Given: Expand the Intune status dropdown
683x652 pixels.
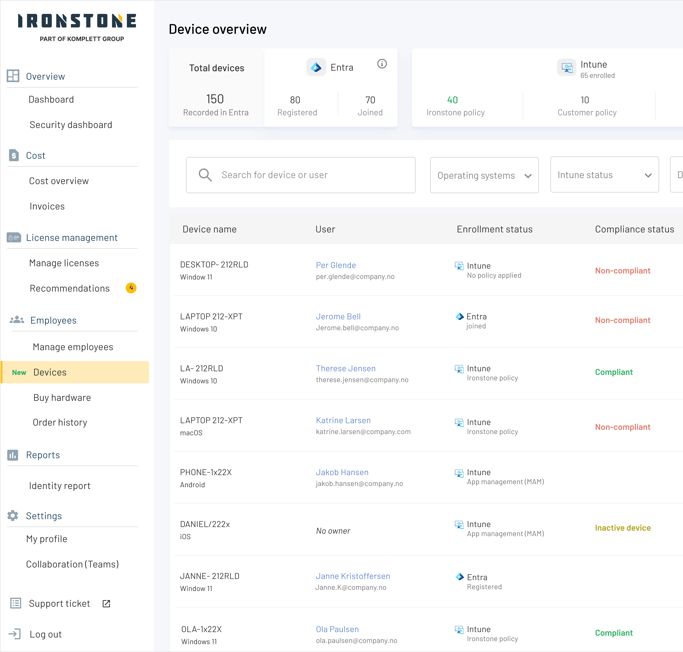Looking at the screenshot, I should [x=604, y=175].
